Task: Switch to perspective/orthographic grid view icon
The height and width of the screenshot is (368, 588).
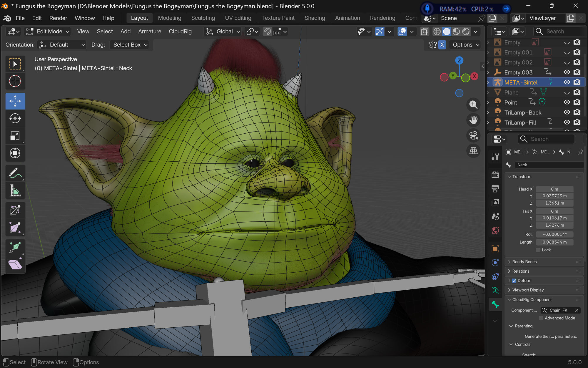Action: [473, 151]
